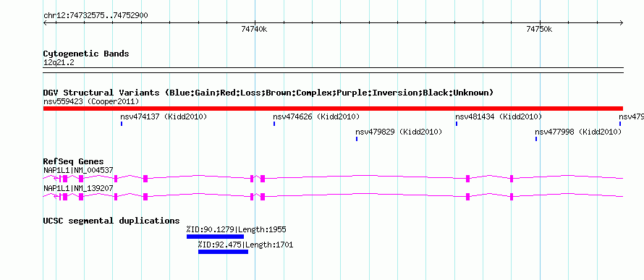
Task: Click the Cytogenetic Bands track title
Action: tap(86, 54)
